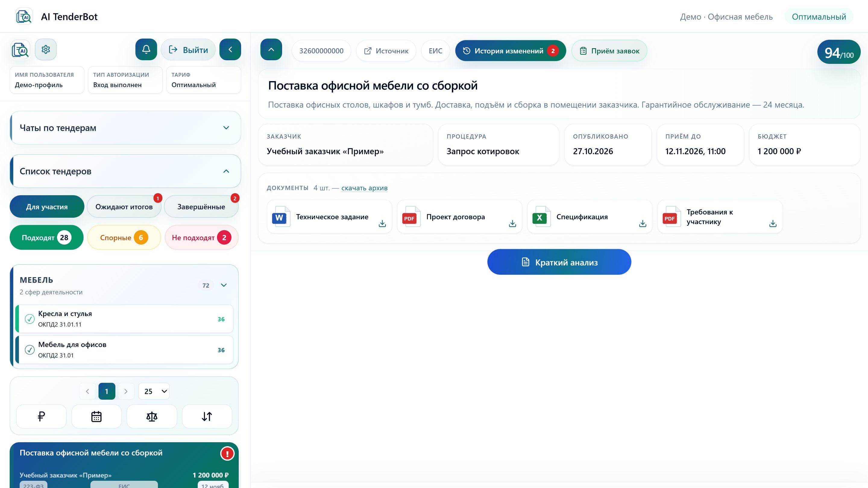Download the Спецификация Excel file
Image resolution: width=868 pixels, height=488 pixels.
point(643,223)
